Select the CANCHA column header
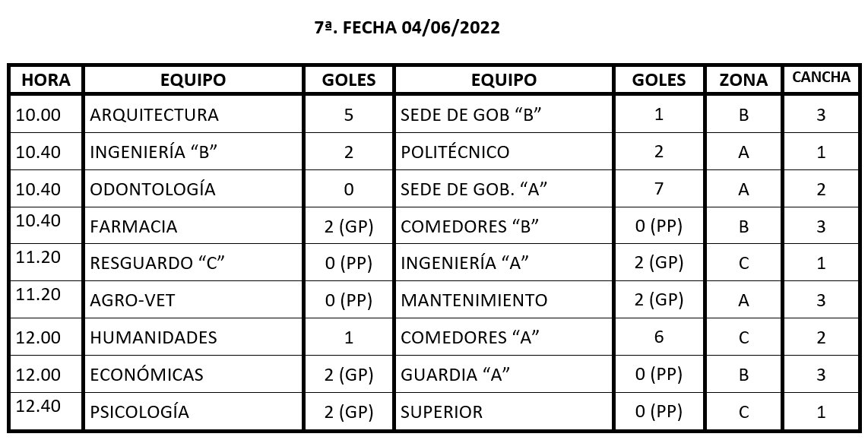The image size is (868, 440). [821, 80]
